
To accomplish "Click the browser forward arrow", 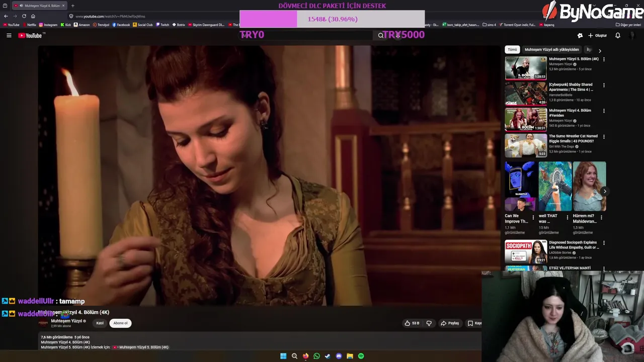I will click(15, 16).
